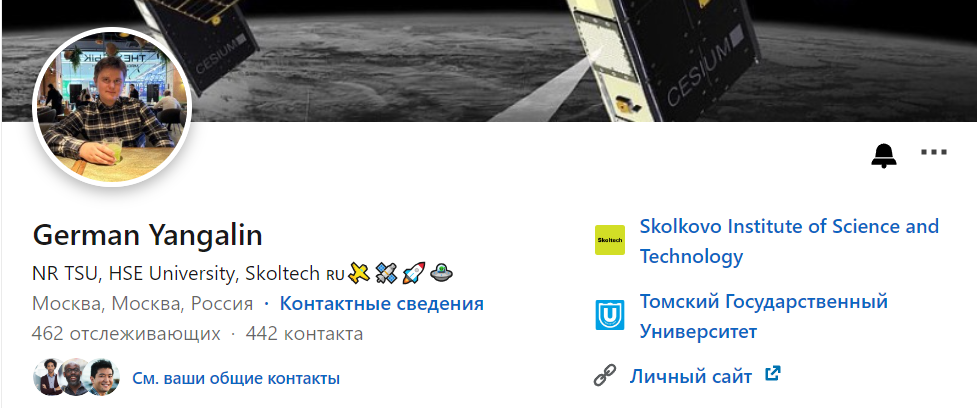
Task: Click the mutual contacts avatar group
Action: [x=76, y=377]
